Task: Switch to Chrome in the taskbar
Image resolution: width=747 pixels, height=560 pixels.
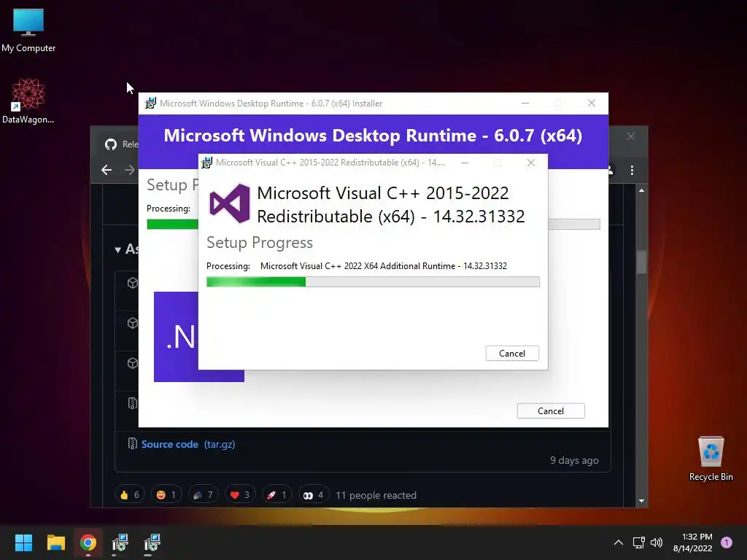Action: (88, 542)
